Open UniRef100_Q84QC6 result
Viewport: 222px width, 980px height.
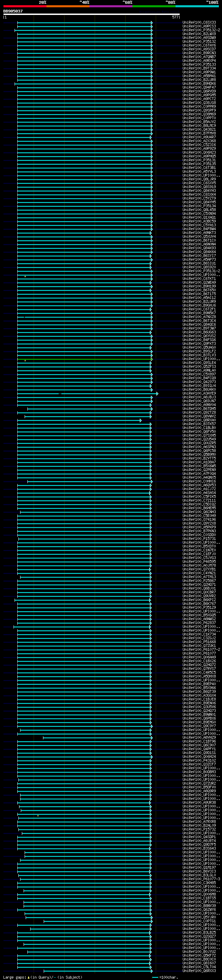point(199,324)
